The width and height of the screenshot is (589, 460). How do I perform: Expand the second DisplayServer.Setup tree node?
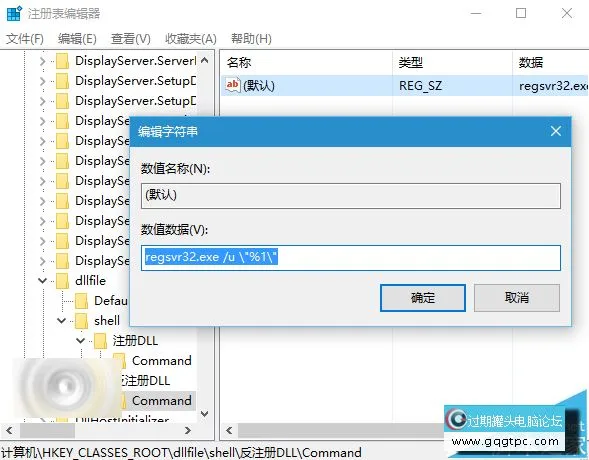[x=42, y=101]
